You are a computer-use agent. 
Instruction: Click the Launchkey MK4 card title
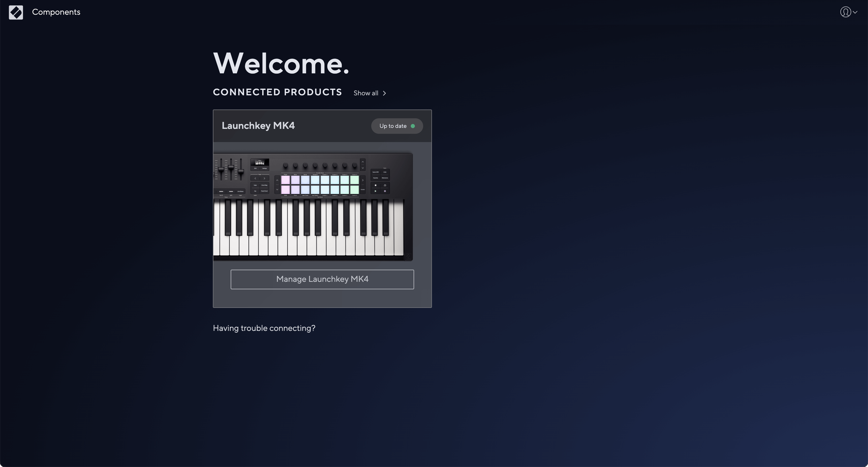[258, 126]
